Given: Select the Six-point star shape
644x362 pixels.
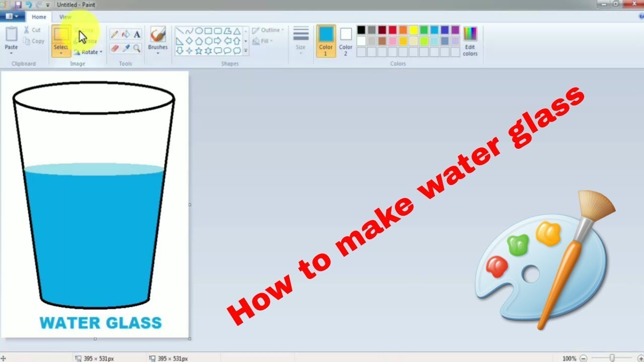Looking at the screenshot, I should 208,50.
